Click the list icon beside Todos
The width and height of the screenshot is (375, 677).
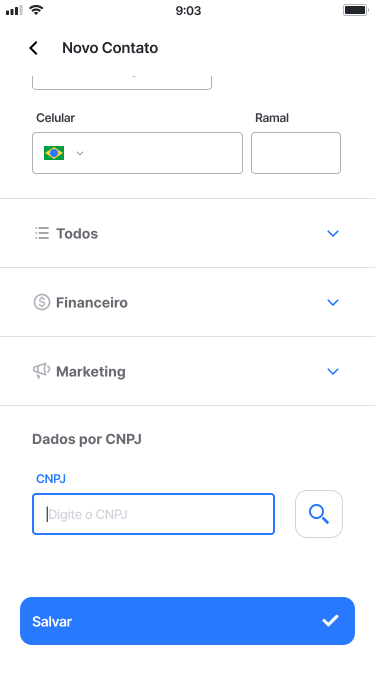tap(42, 234)
